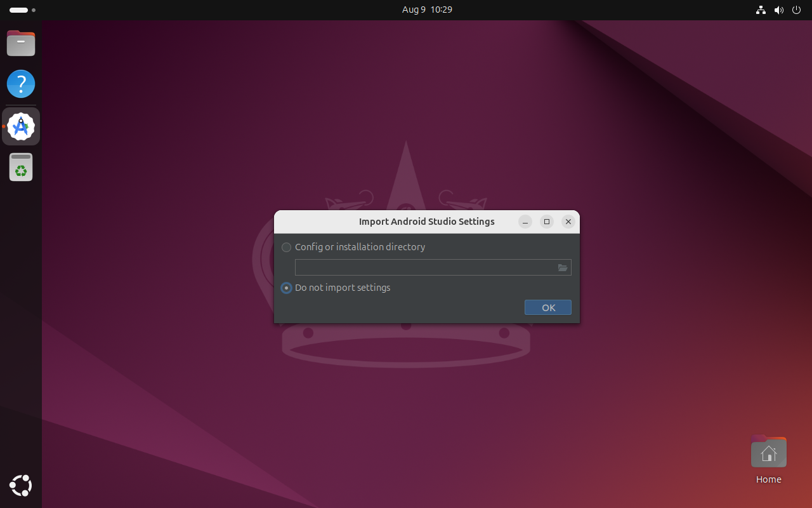812x508 pixels.
Task: Click the Import Android Studio Settings title bar
Action: click(x=426, y=222)
